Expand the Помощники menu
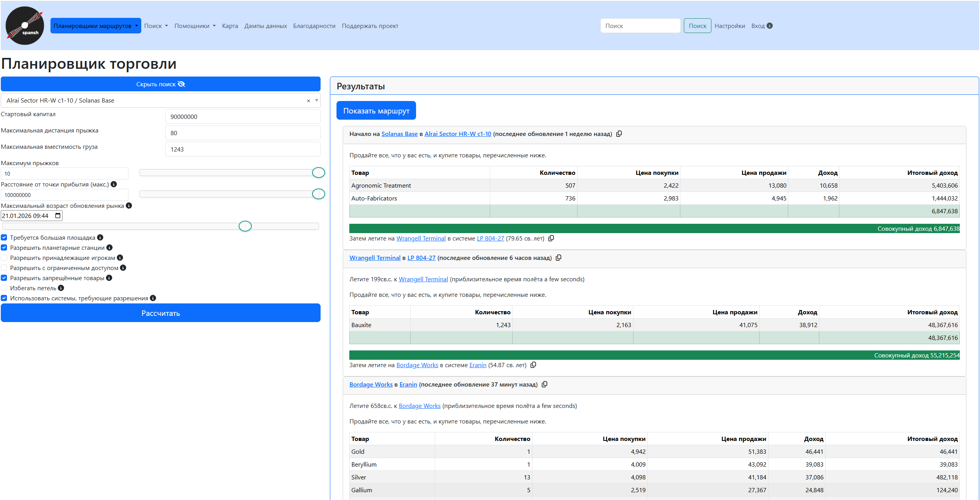Viewport: 980px width, 500px height. coord(195,26)
